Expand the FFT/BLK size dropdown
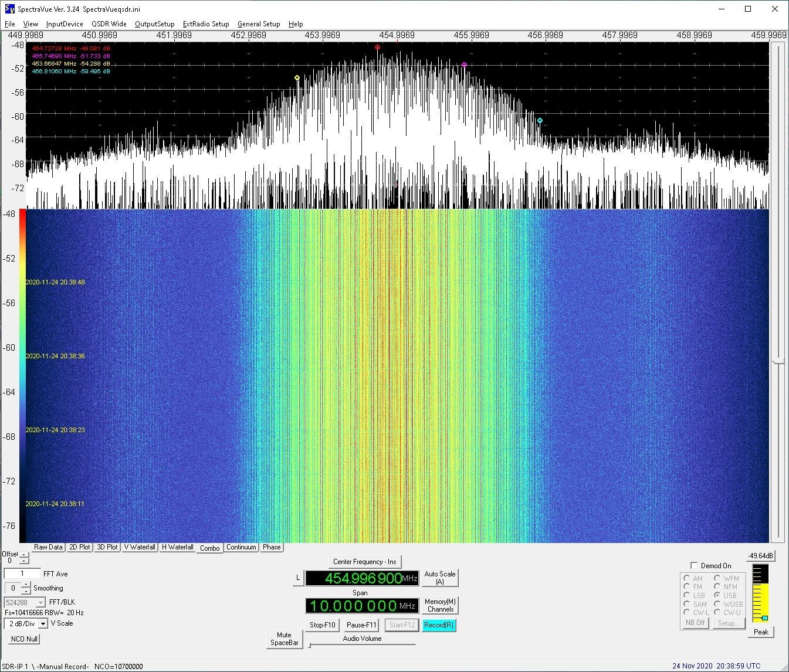This screenshot has height=672, width=789. [40, 603]
